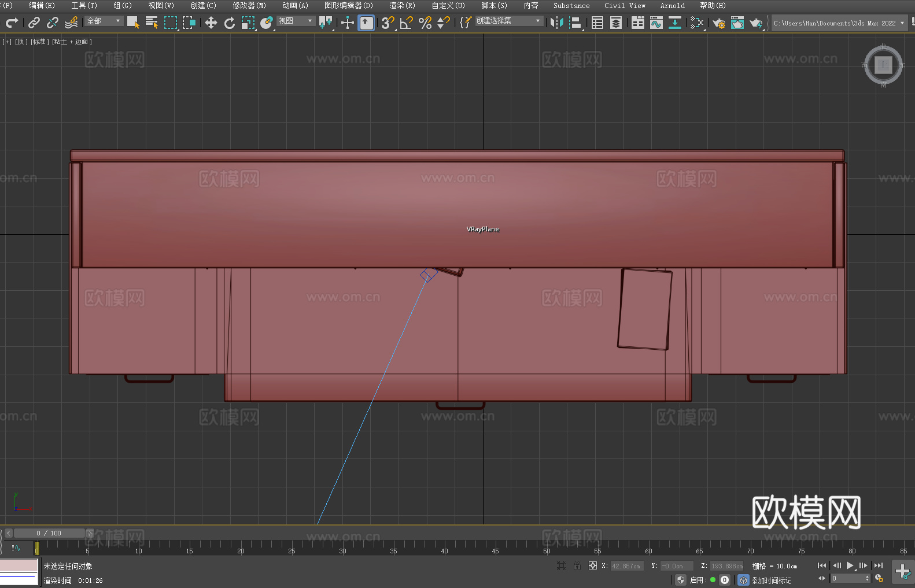This screenshot has height=588, width=915.
Task: Click Play Animation button
Action: click(x=850, y=565)
